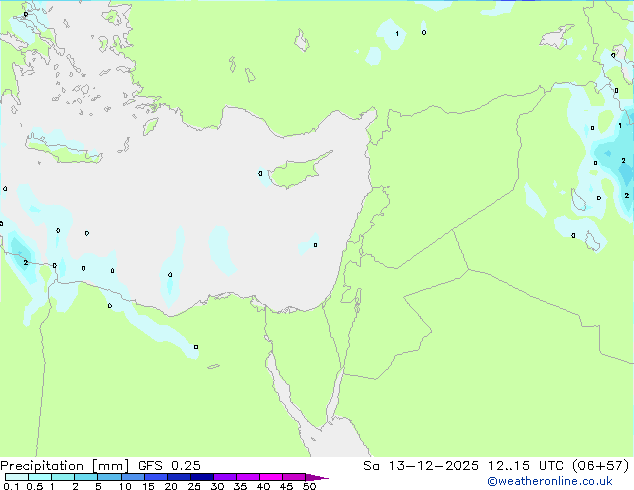The image size is (634, 490).
Task: Click the '(06+57)' forecast run label
Action: point(601,466)
